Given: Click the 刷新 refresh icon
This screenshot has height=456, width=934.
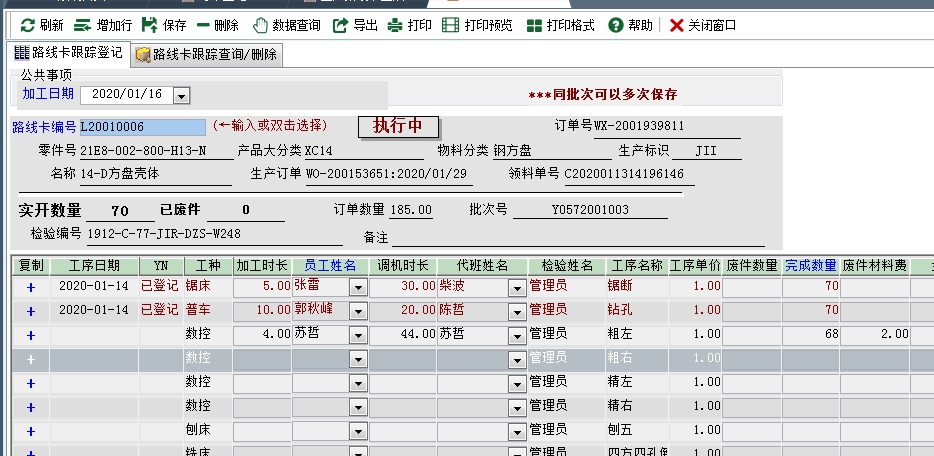Looking at the screenshot, I should (x=27, y=26).
